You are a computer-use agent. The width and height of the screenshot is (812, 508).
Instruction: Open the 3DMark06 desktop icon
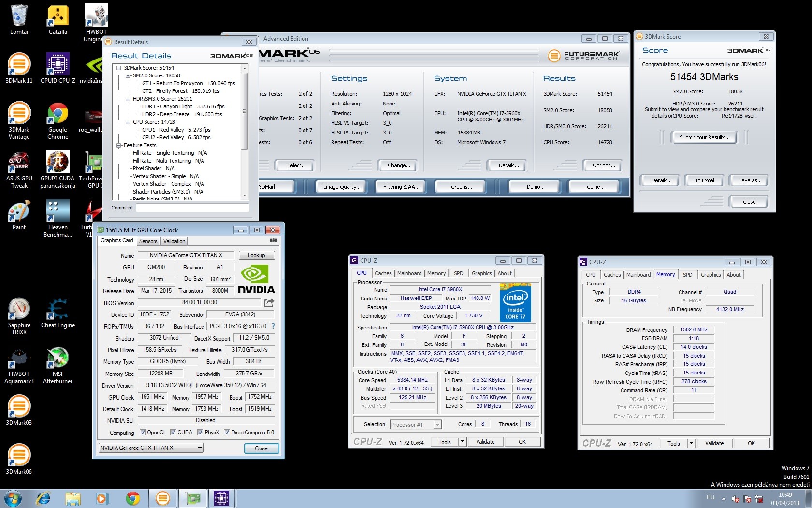click(x=19, y=459)
